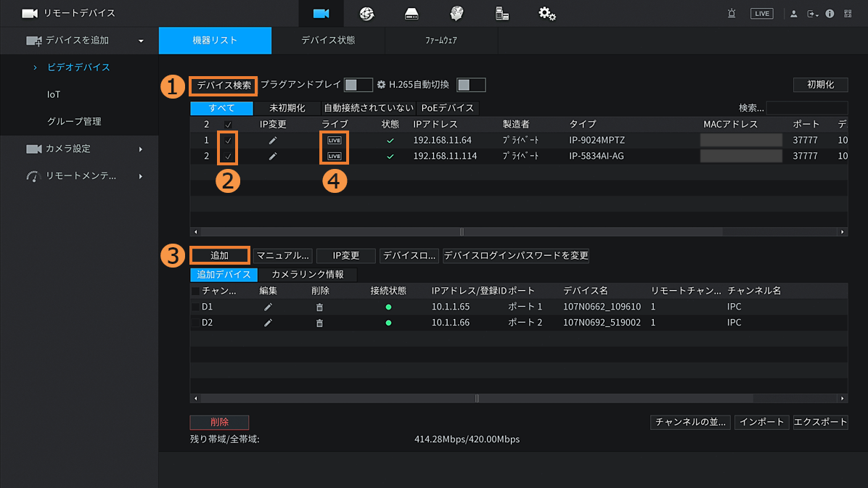Switch to the デバイス状態 tab
This screenshot has width=868, height=488.
(x=328, y=41)
